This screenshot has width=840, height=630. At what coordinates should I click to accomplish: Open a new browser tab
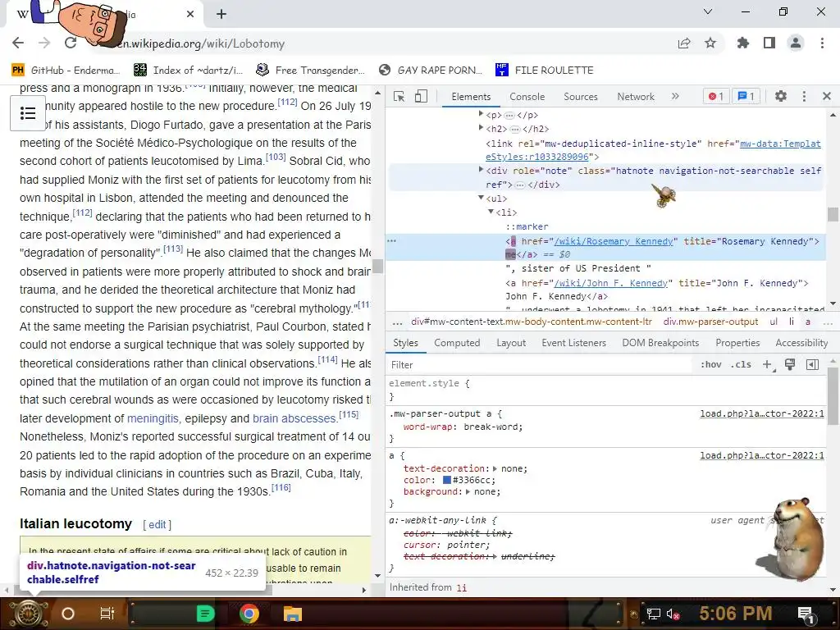click(221, 15)
